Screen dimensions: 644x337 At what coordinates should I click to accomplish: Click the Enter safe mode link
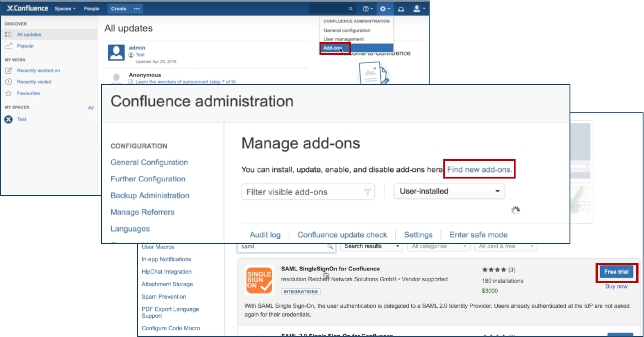[478, 235]
